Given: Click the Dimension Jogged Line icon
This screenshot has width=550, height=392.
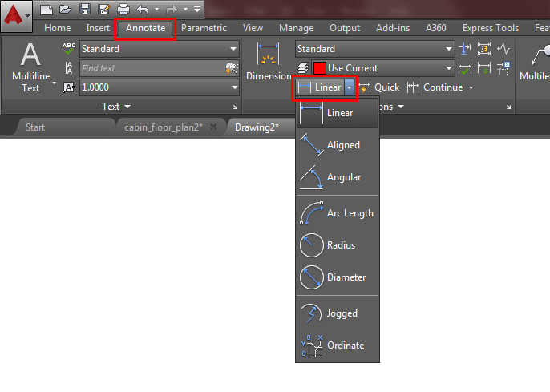Looking at the screenshot, I should [x=503, y=49].
